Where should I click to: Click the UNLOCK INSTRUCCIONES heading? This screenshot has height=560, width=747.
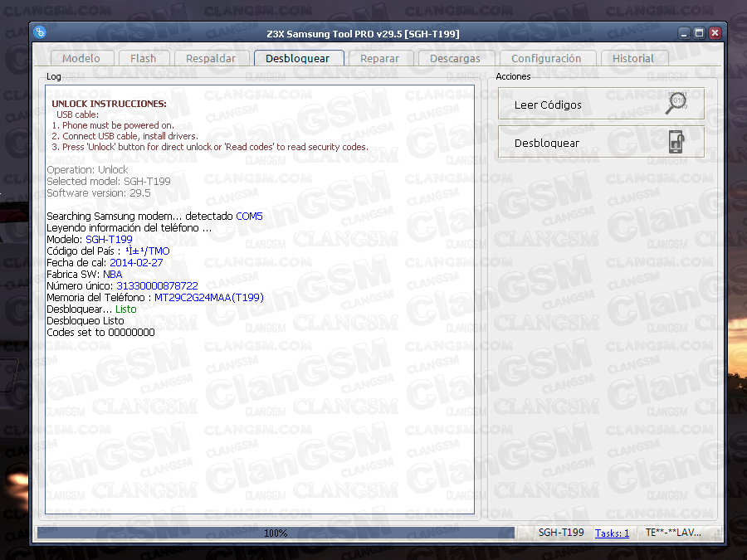coord(109,104)
